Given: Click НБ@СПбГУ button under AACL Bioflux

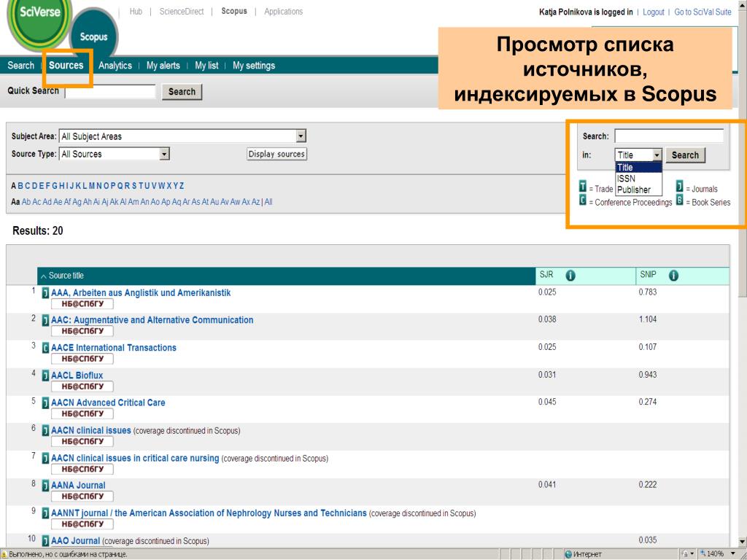Looking at the screenshot, I should pyautogui.click(x=82, y=386).
